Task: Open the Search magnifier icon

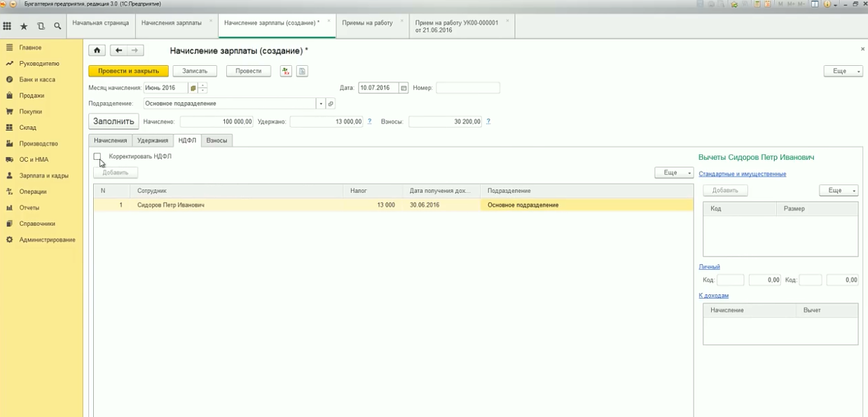Action: pyautogui.click(x=57, y=27)
